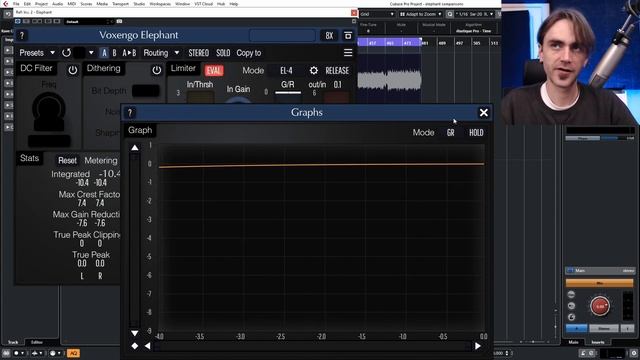This screenshot has height=360, width=640.
Task: Open the Bit Depth selector in Dithering
Action: click(146, 91)
